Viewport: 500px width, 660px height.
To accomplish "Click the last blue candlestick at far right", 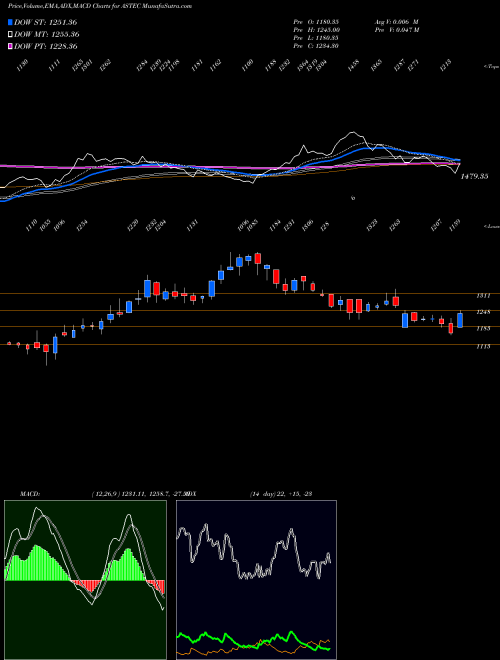I will (460, 320).
